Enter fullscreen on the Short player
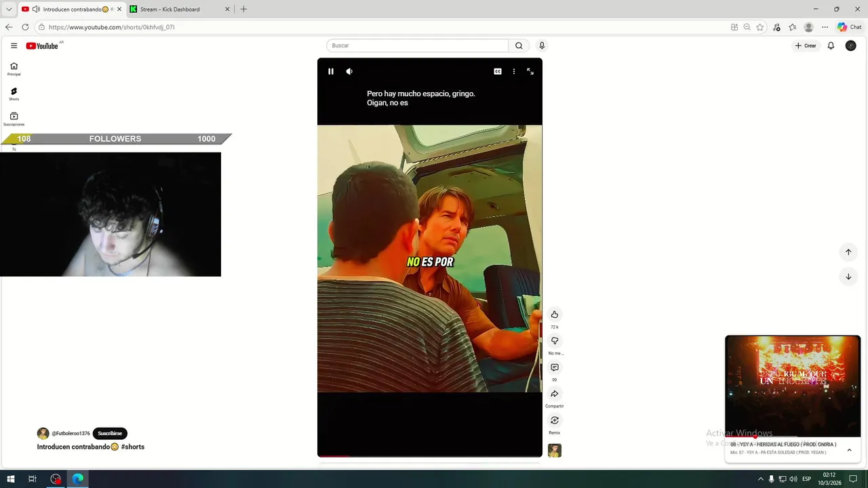868x488 pixels. (x=530, y=71)
